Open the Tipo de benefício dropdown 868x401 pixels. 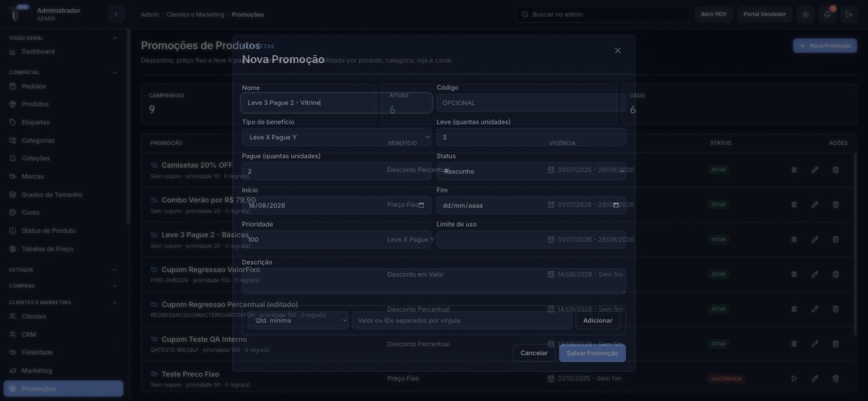[x=337, y=137]
